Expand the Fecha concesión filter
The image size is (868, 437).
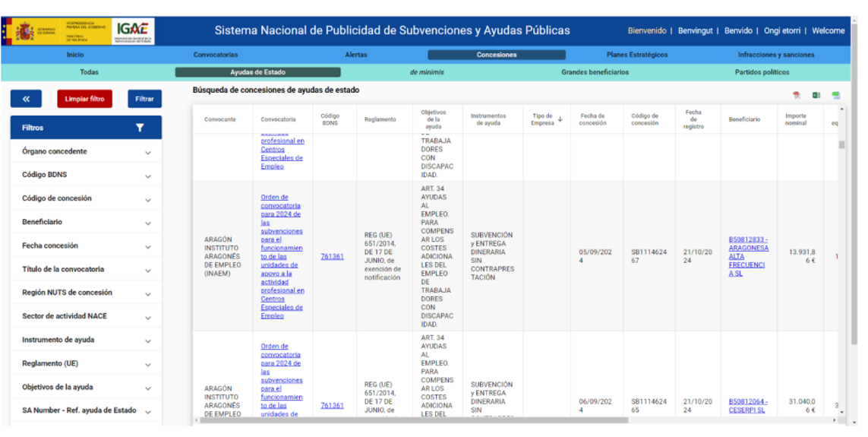point(86,245)
